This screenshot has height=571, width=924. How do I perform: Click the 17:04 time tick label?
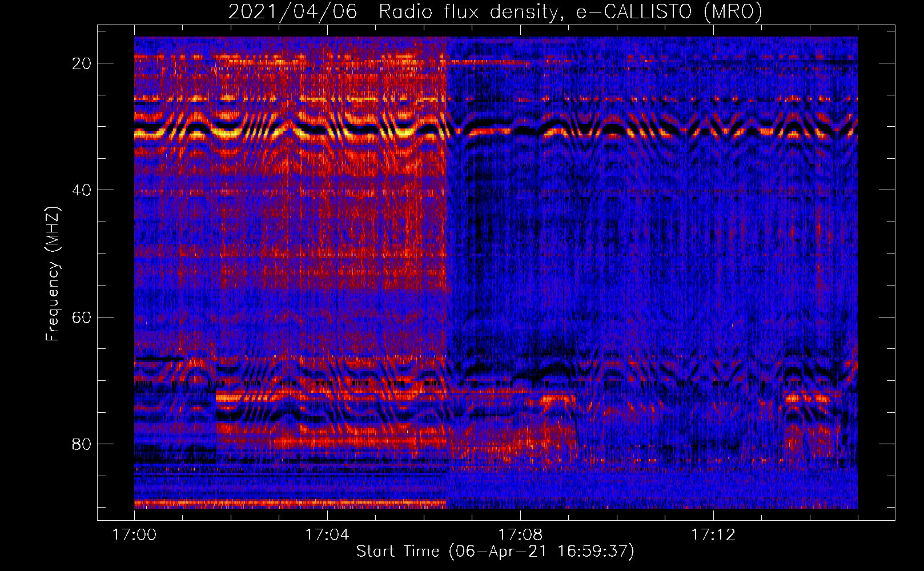(327, 535)
